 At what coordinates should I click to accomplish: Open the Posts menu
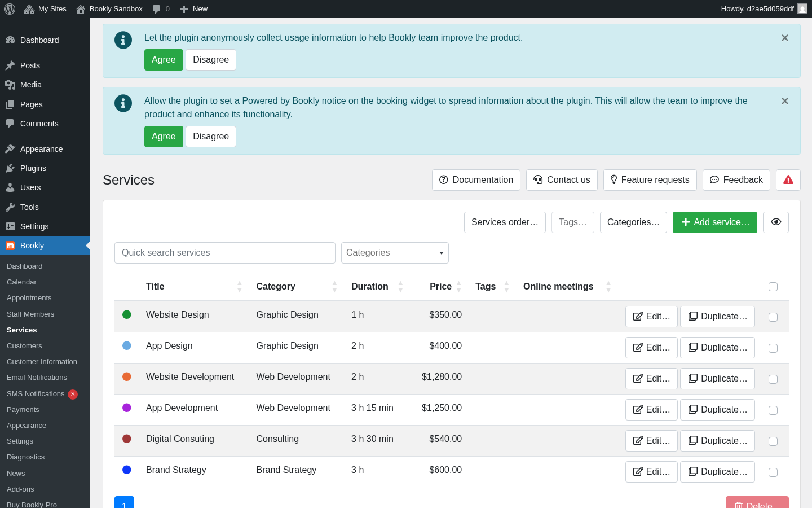[x=45, y=65]
